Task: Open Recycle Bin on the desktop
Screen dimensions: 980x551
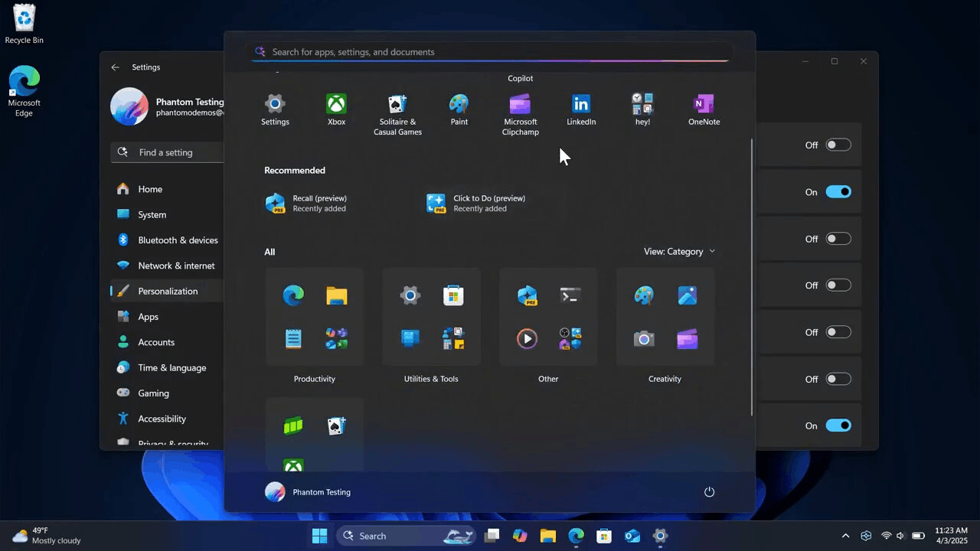Action: 24,24
